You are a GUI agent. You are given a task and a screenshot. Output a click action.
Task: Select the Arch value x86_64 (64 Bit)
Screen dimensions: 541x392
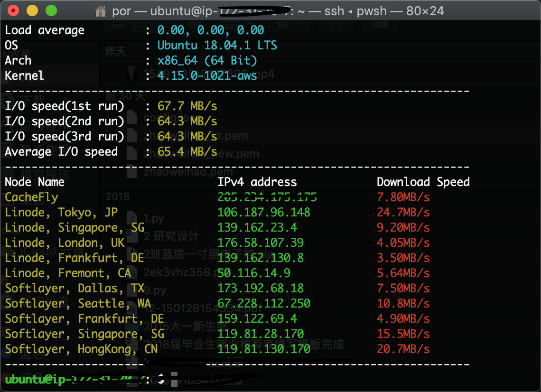207,61
